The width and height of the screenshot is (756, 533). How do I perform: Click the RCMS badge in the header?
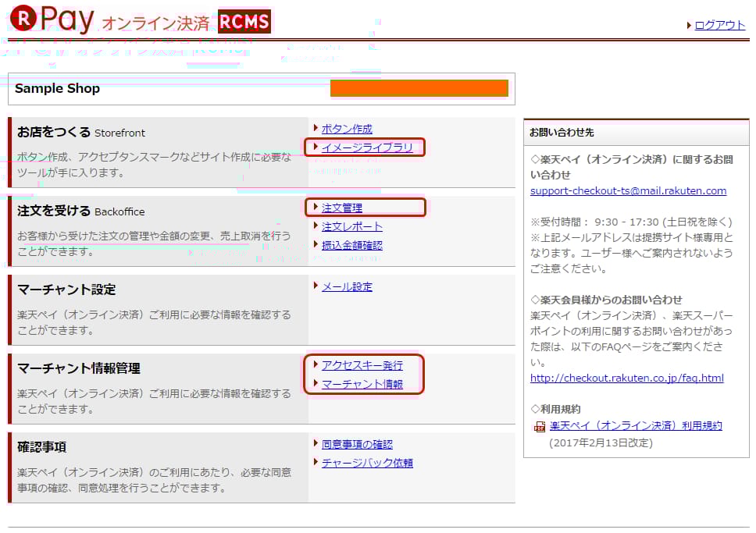pyautogui.click(x=244, y=22)
